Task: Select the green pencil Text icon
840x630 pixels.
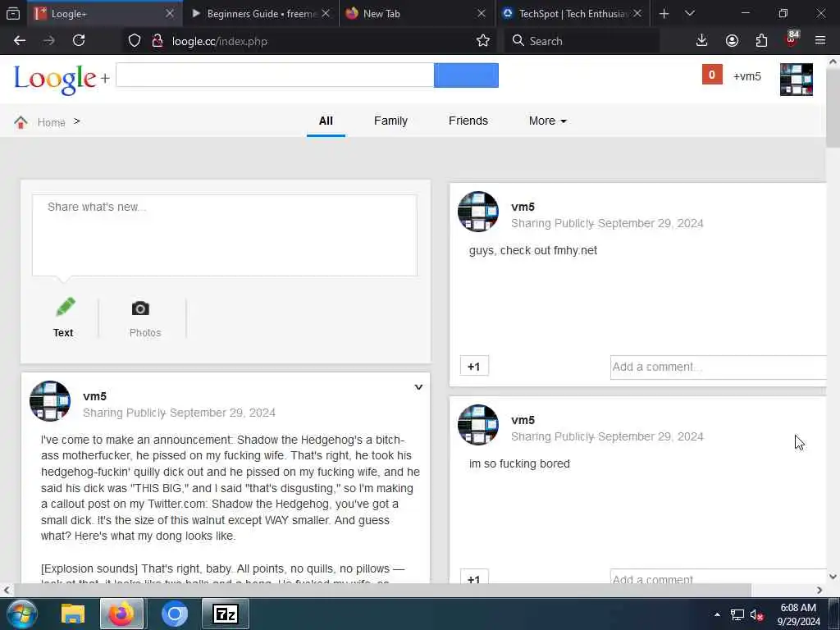Action: pyautogui.click(x=66, y=307)
